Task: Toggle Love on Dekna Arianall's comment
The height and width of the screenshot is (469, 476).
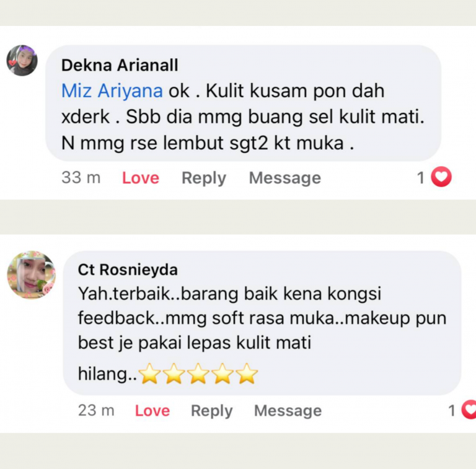Action: (x=141, y=178)
